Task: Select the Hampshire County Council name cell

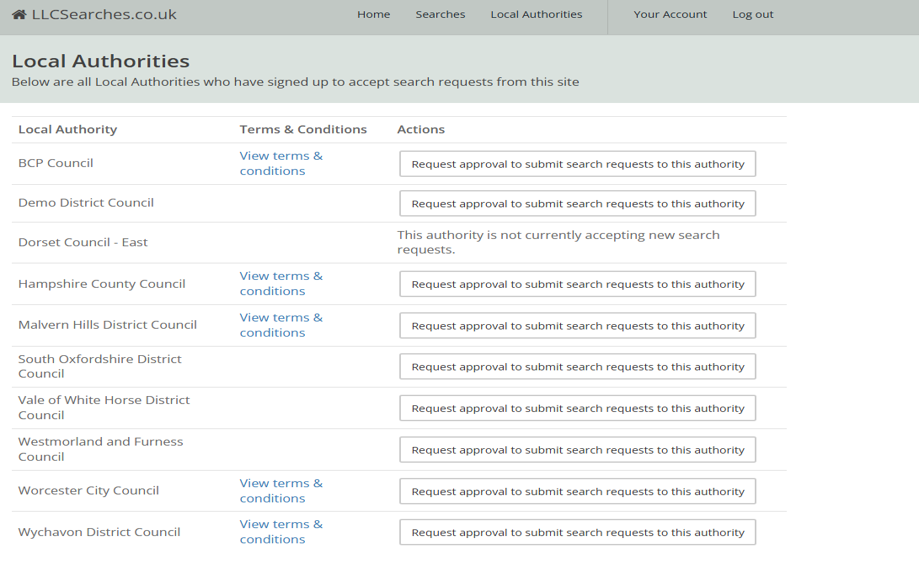Action: click(x=102, y=284)
